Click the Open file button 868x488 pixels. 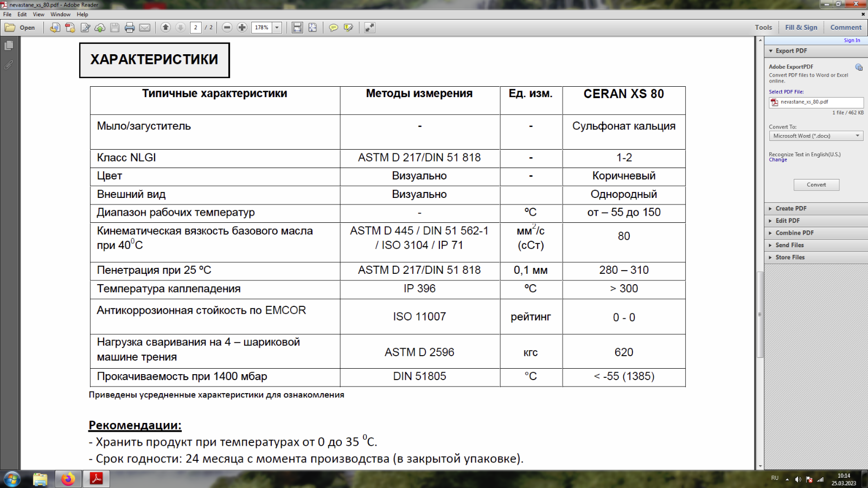(x=20, y=28)
